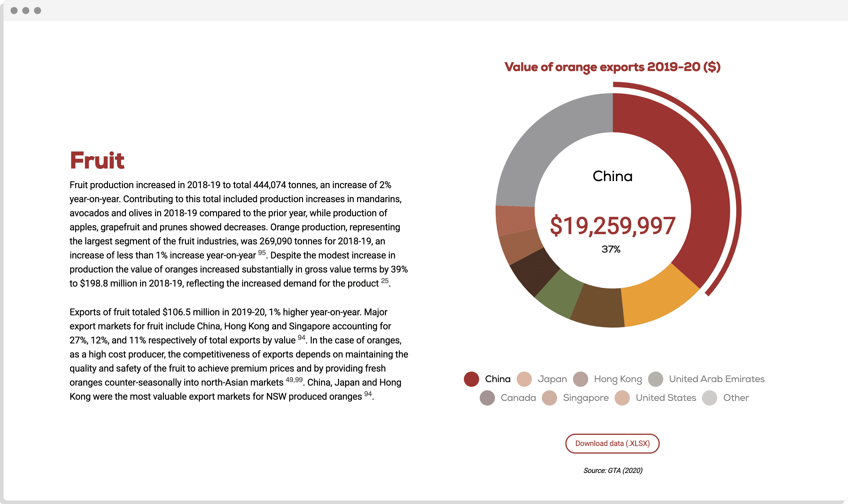Click the first gray window control dot
Screen dimensions: 848x504
pos(14,11)
